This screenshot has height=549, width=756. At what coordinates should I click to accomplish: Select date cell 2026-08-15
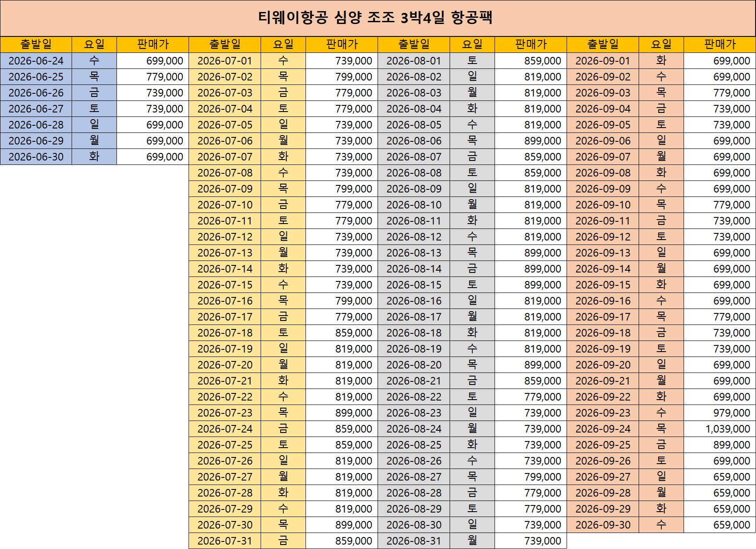click(414, 285)
